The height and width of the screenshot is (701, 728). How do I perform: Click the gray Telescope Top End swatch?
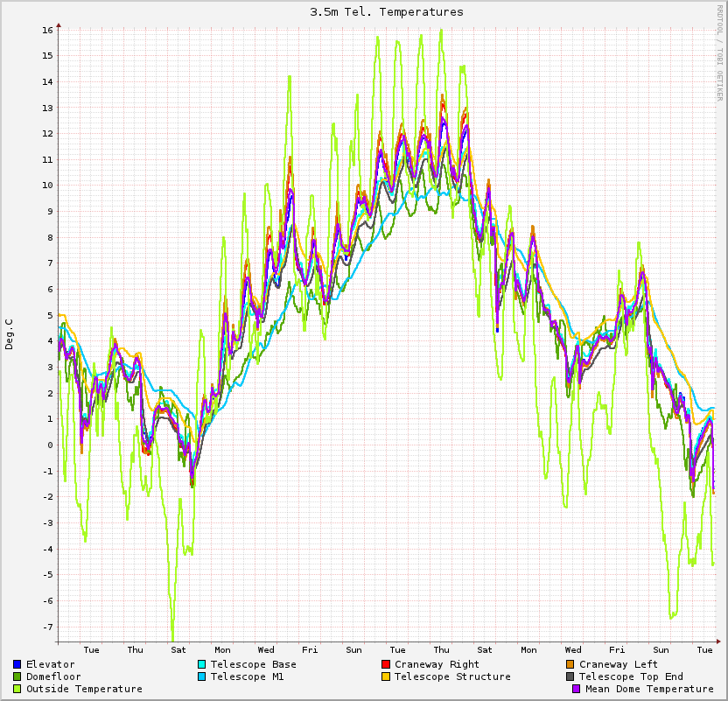click(x=570, y=676)
